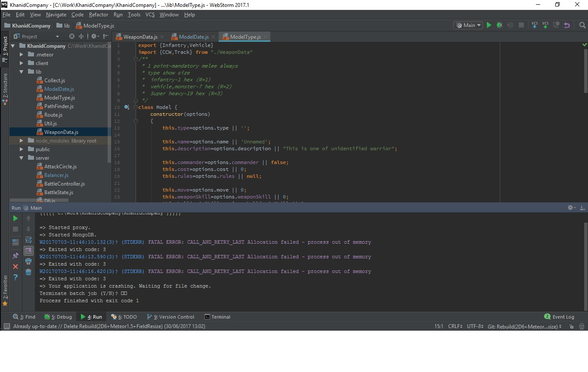This screenshot has width=588, height=372.
Task: Close the Run tab with the red X
Action: pos(15,267)
